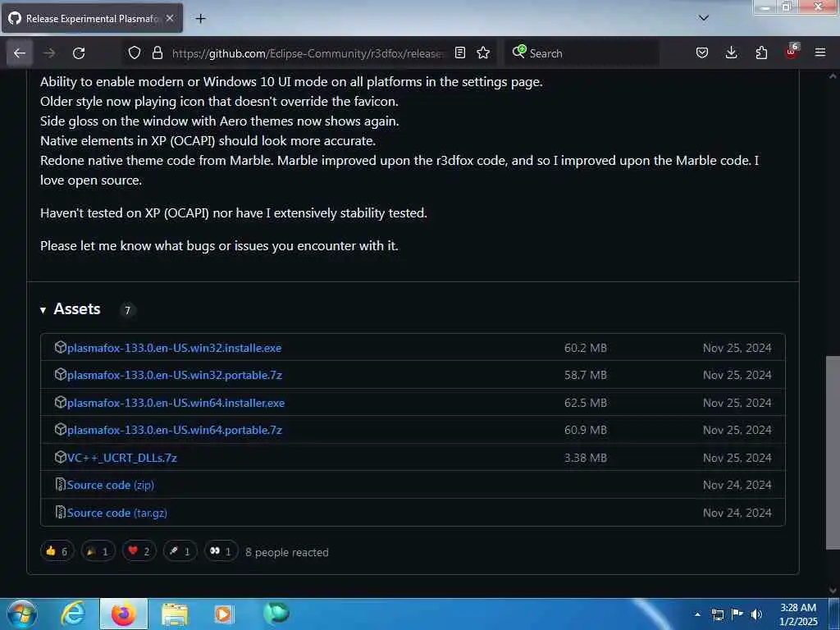The width and height of the screenshot is (840, 630).
Task: Download plasmafox win64.installer.exe
Action: [176, 403]
